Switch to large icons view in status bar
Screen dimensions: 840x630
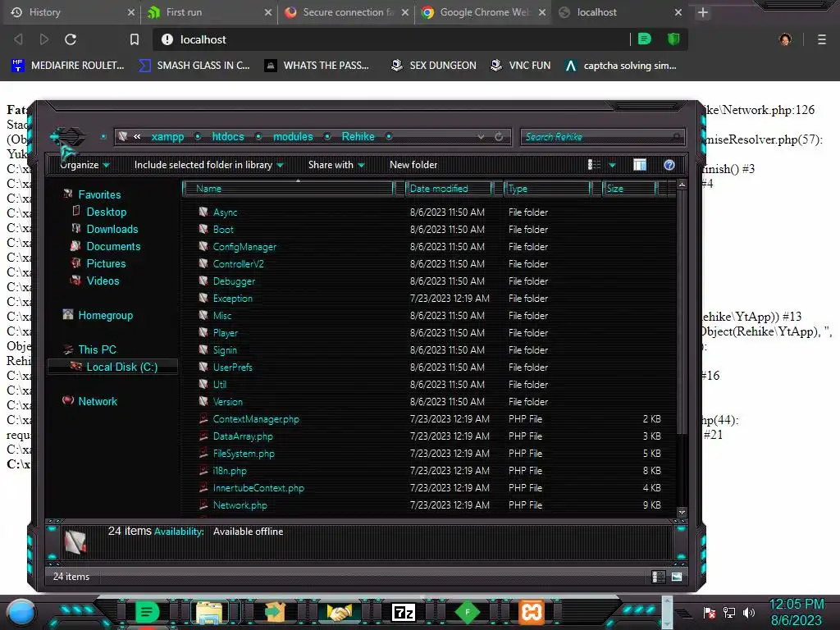(x=677, y=577)
